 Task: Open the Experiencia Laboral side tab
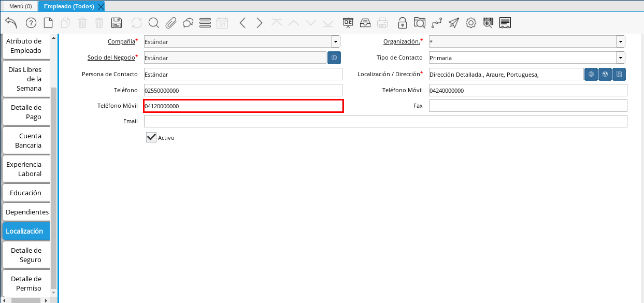(26, 169)
